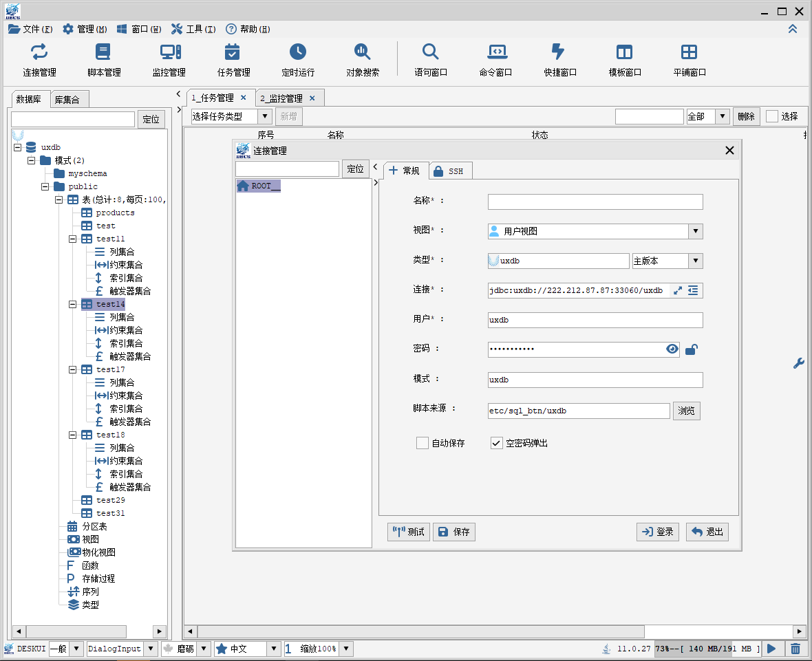Screen dimensions: 812x661
Task: Click the wrench icon at right edge
Action: (x=798, y=363)
